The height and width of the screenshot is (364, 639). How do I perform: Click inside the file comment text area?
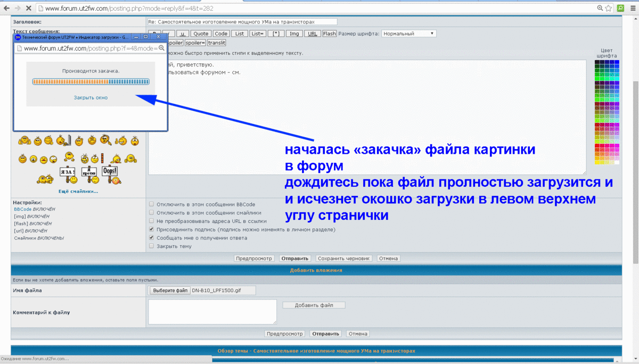tap(212, 311)
